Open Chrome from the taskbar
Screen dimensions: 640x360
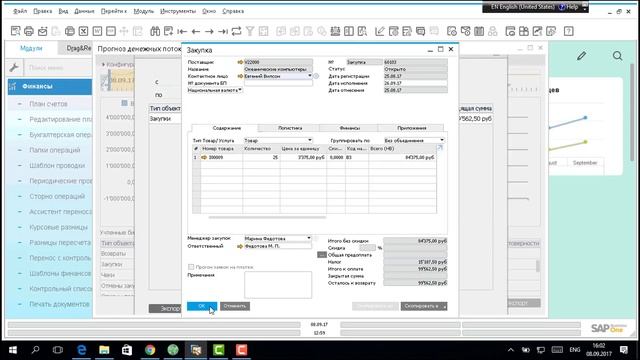pos(150,350)
